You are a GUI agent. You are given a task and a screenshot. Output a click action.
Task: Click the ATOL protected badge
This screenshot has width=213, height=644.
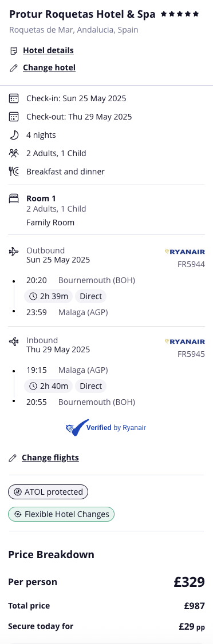point(48,492)
